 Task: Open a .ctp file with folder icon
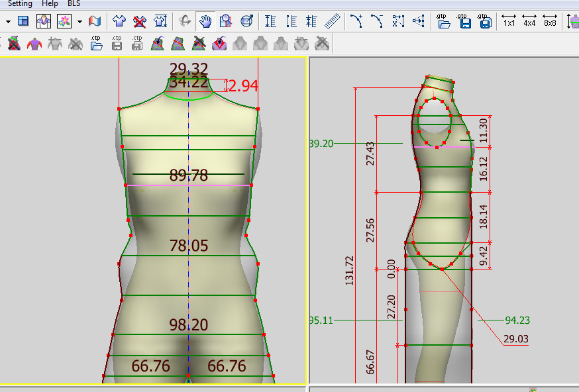(96, 44)
